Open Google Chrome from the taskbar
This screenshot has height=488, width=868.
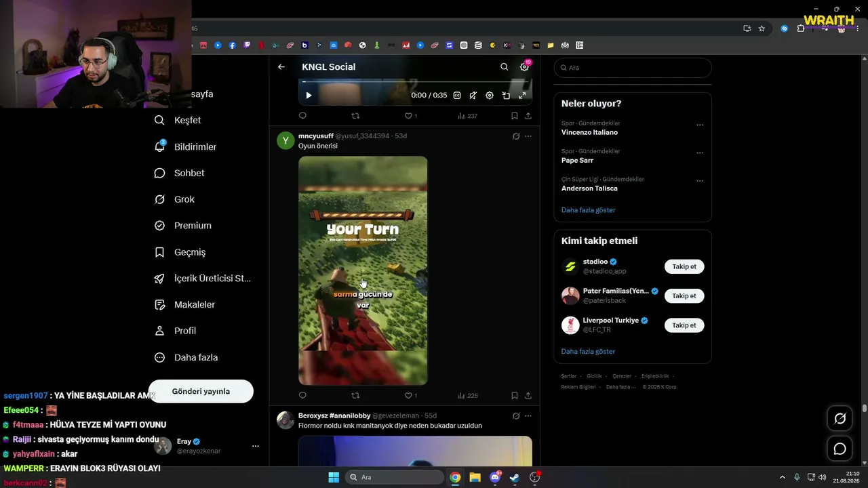(455, 477)
